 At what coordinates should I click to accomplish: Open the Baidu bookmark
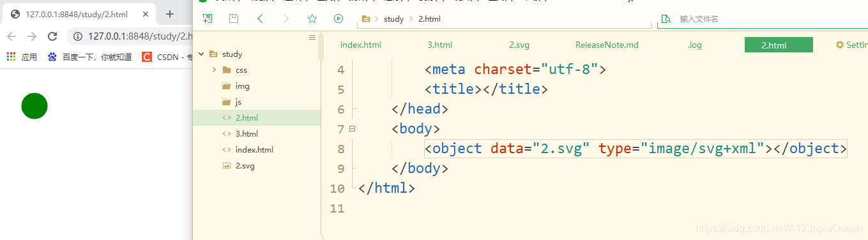[x=90, y=57]
